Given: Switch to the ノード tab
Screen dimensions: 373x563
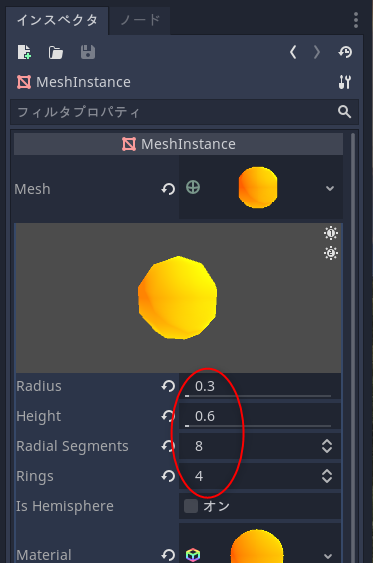Looking at the screenshot, I should coord(140,20).
